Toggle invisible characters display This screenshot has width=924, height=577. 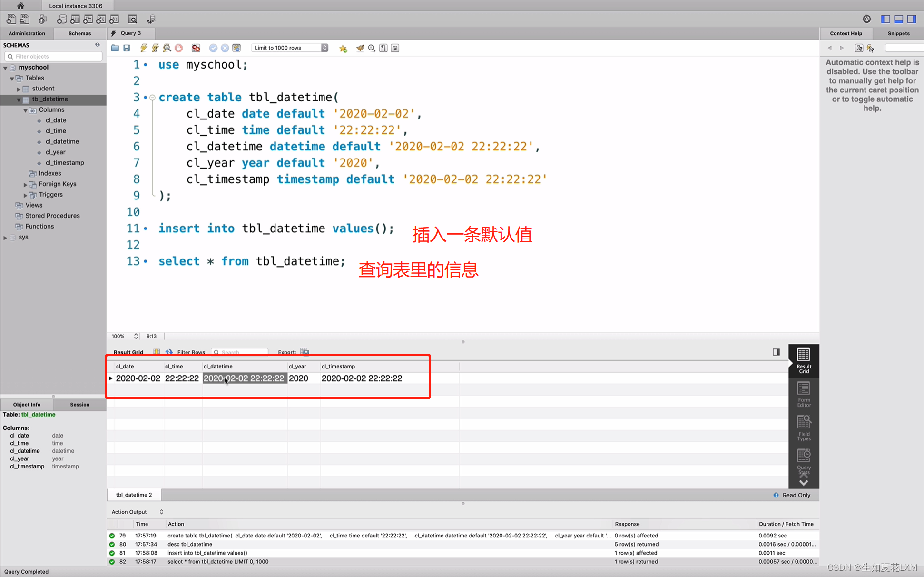tap(383, 48)
